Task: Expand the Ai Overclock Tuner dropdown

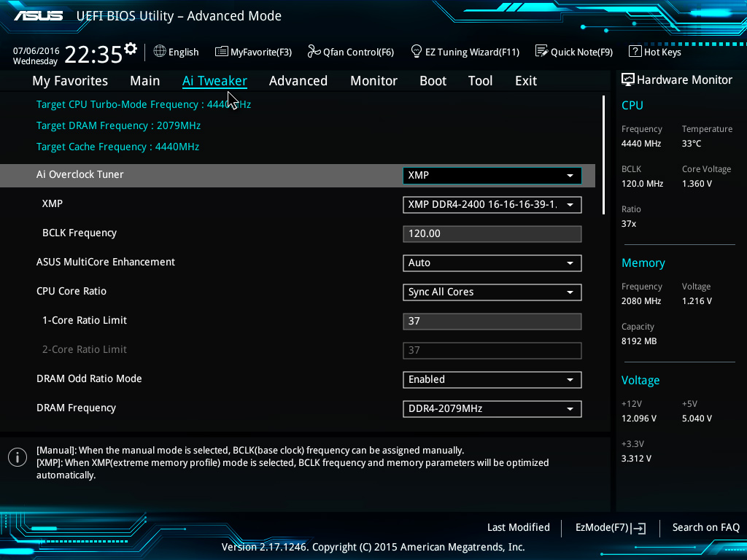Action: tap(492, 176)
